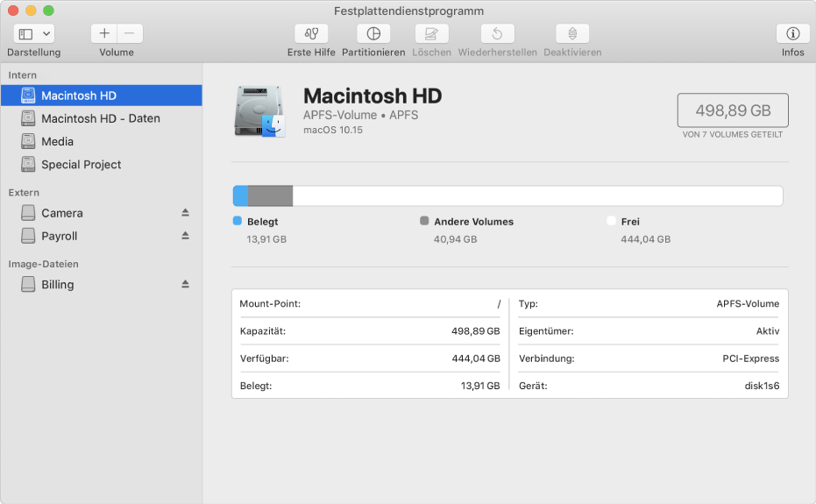Click the Macintosh HD sidebar drive icon
This screenshot has width=816, height=504.
click(x=28, y=96)
